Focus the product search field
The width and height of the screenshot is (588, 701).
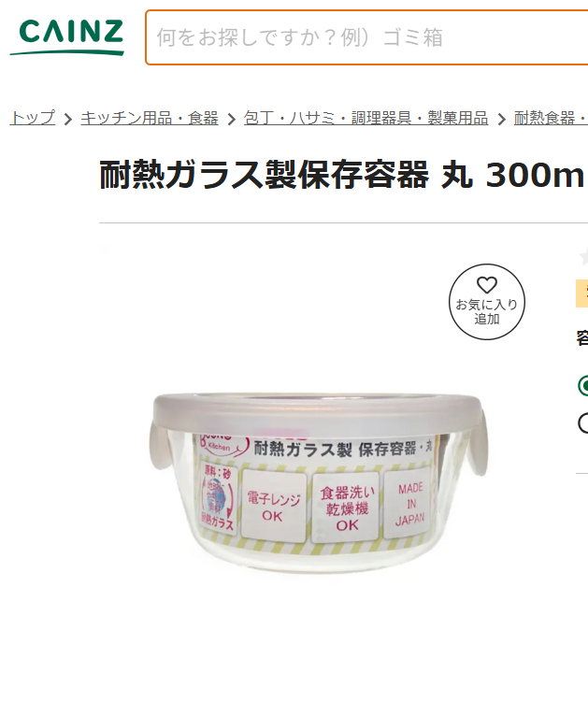pos(366,37)
